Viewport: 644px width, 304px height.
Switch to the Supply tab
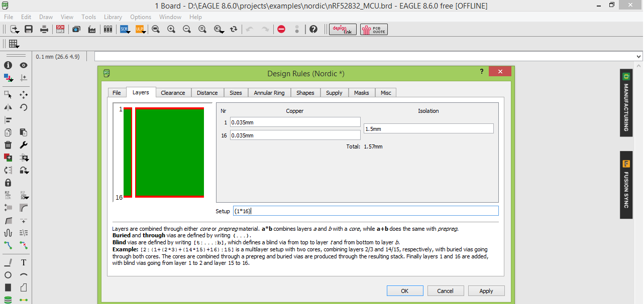click(334, 93)
